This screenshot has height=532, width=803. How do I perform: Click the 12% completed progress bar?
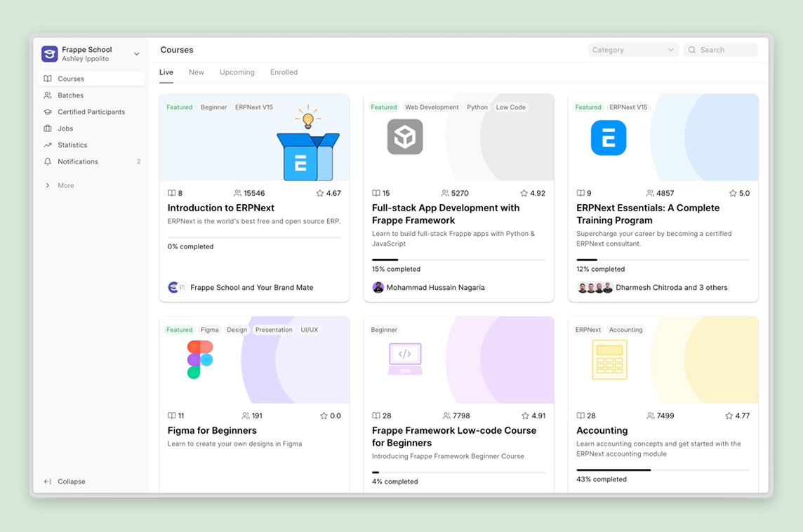pos(663,260)
